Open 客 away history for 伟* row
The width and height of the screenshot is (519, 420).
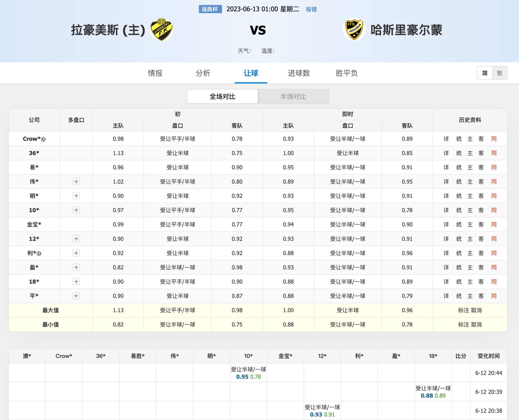(x=481, y=182)
